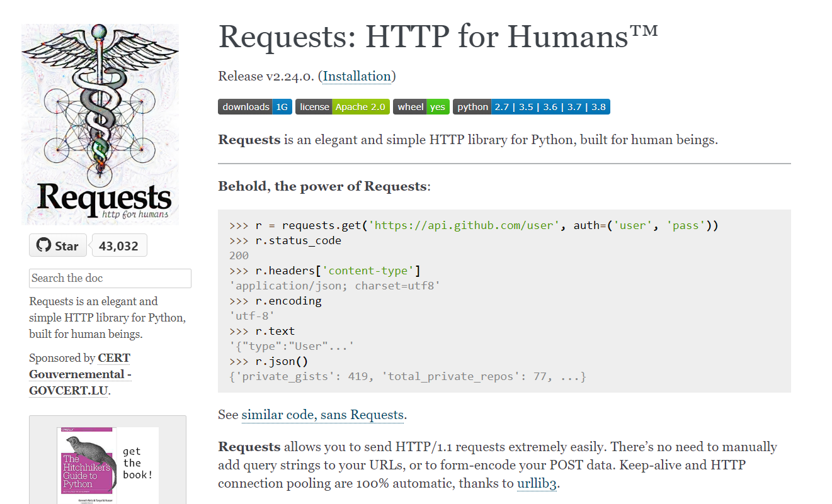Click the wheel yes badge
The image size is (832, 504).
point(421,107)
